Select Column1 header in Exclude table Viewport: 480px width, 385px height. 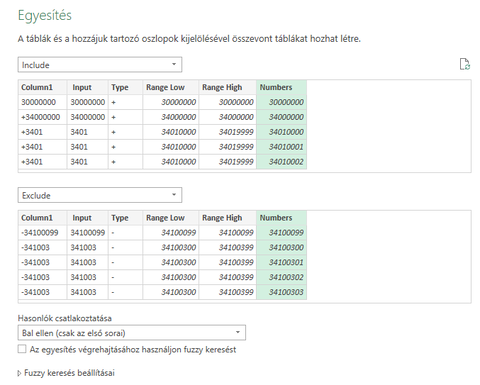tap(43, 218)
